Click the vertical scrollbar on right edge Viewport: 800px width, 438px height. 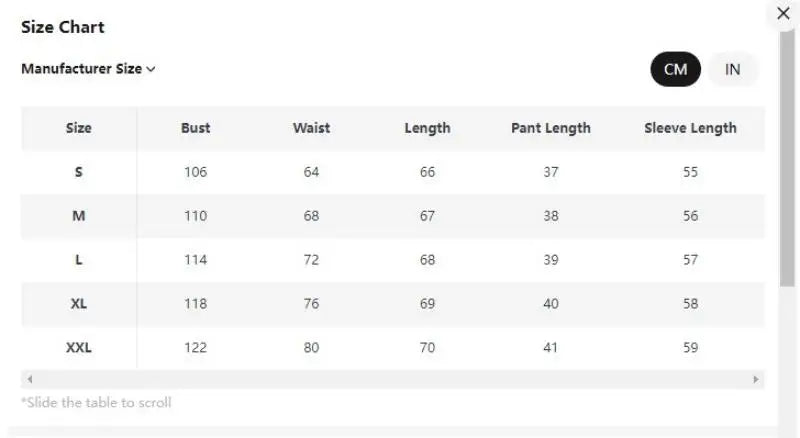click(x=787, y=160)
